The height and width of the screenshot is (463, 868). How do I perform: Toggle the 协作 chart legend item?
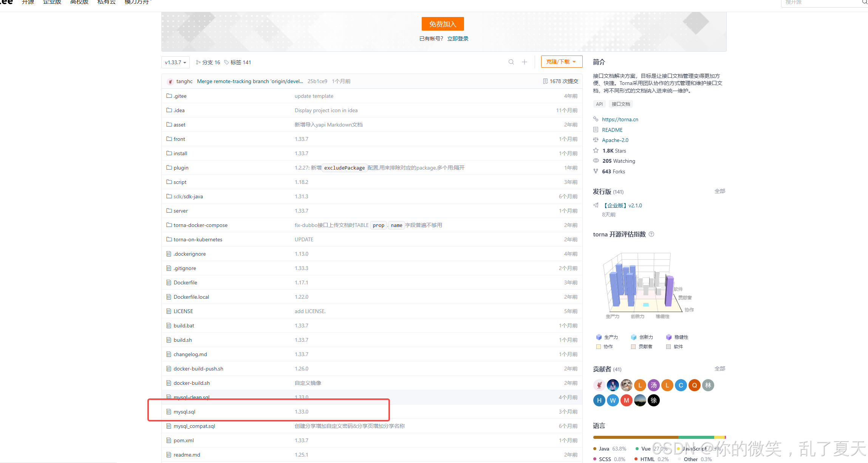[x=605, y=346]
